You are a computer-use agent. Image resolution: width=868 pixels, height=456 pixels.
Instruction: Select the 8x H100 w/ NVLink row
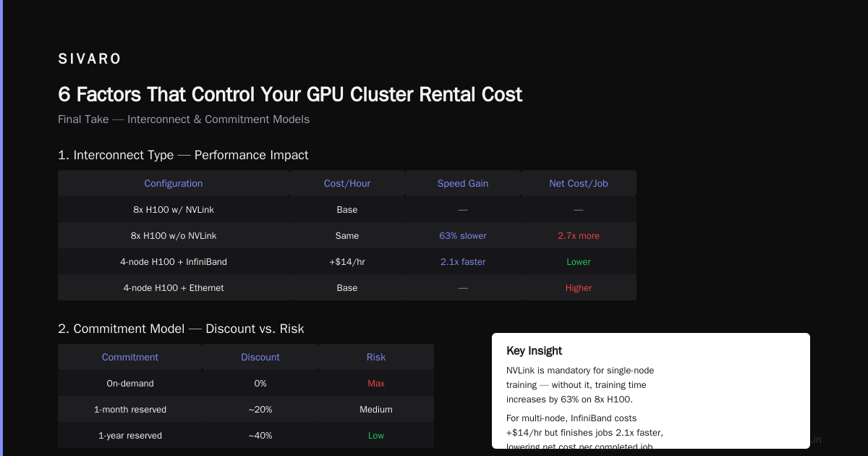click(x=347, y=209)
